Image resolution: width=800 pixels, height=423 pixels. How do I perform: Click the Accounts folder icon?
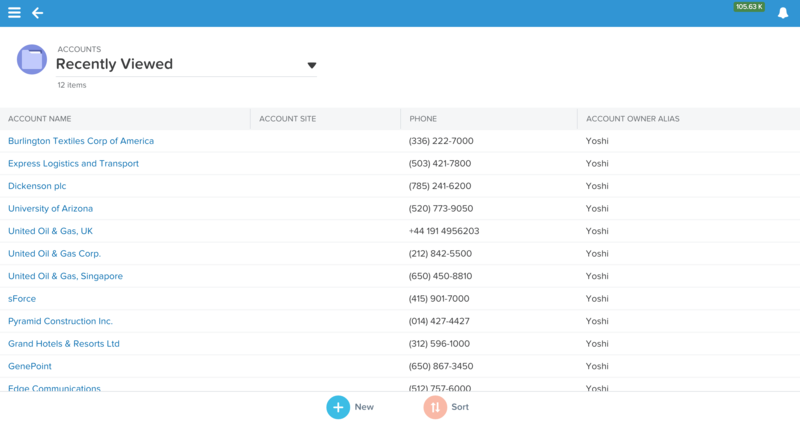[32, 59]
